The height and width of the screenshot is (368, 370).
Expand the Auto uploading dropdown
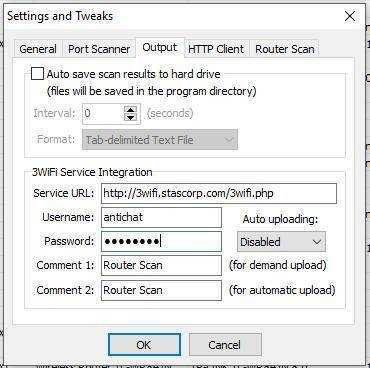[x=281, y=242]
